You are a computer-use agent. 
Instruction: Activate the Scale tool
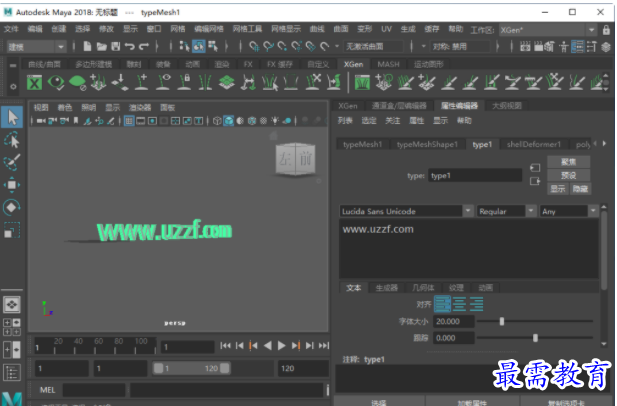(12, 230)
